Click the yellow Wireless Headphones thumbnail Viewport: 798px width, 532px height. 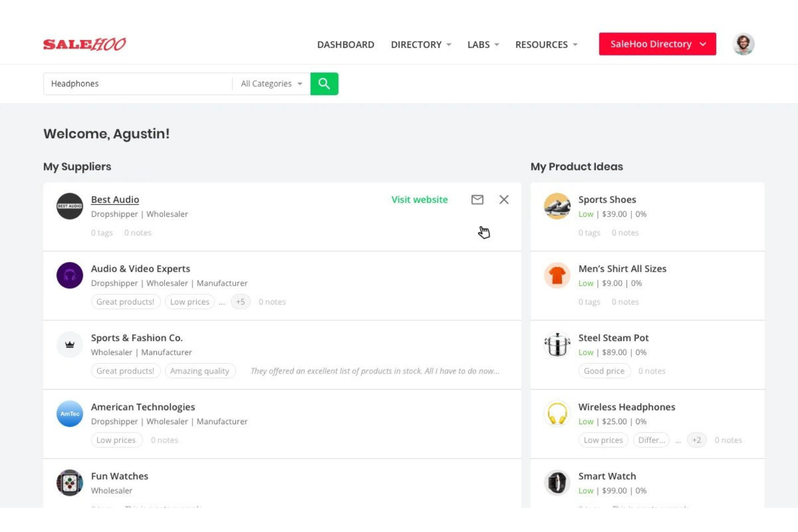tap(558, 413)
